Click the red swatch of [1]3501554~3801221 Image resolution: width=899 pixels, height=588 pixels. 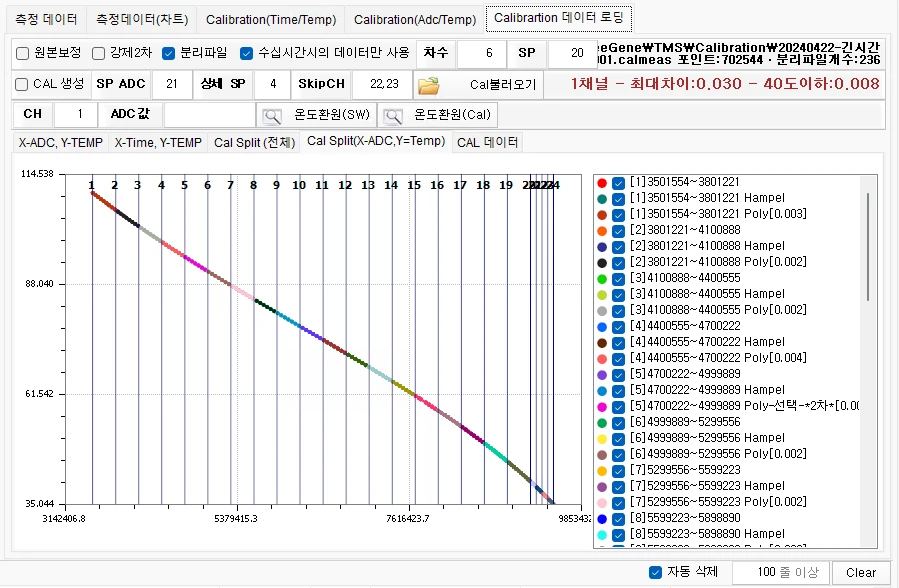(x=602, y=183)
